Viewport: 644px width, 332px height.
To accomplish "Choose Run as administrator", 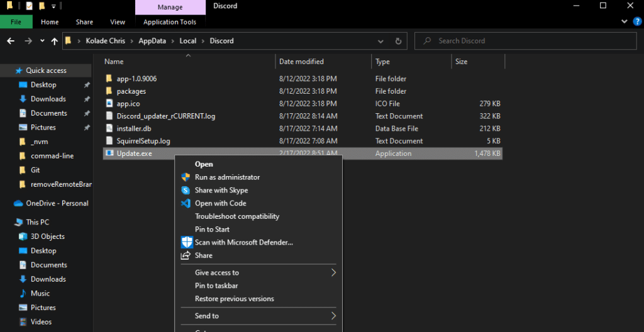I will (227, 177).
